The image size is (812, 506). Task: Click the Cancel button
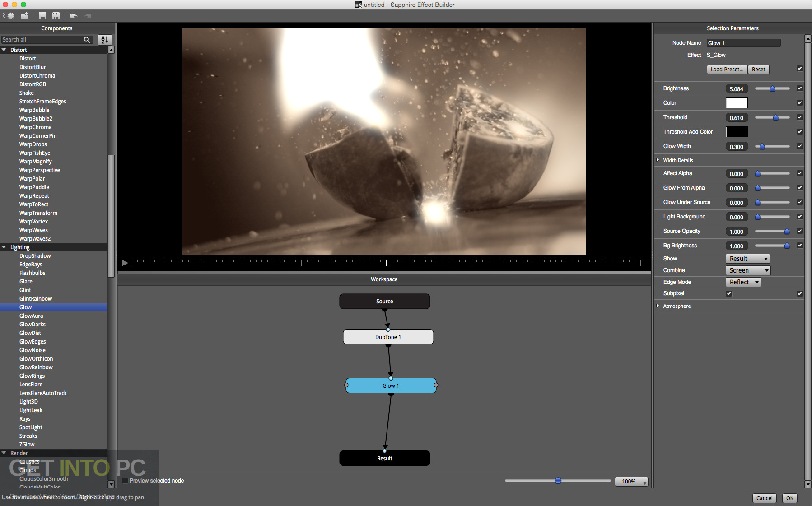pyautogui.click(x=764, y=498)
